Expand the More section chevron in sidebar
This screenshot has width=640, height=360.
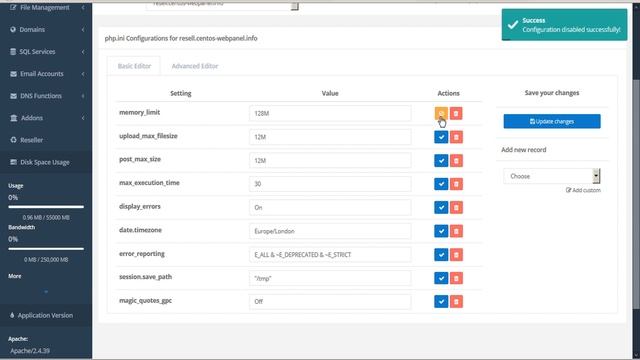pyautogui.click(x=46, y=292)
